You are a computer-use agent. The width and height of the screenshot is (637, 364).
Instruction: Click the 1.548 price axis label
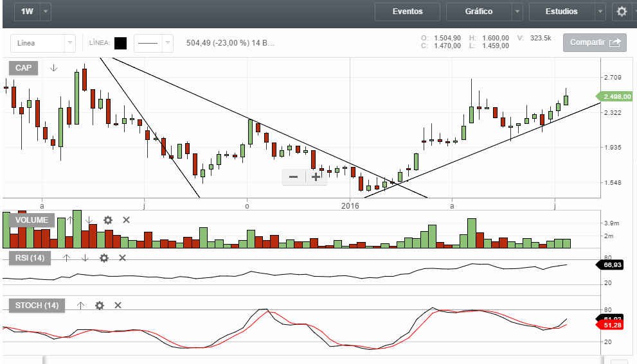pyautogui.click(x=613, y=182)
